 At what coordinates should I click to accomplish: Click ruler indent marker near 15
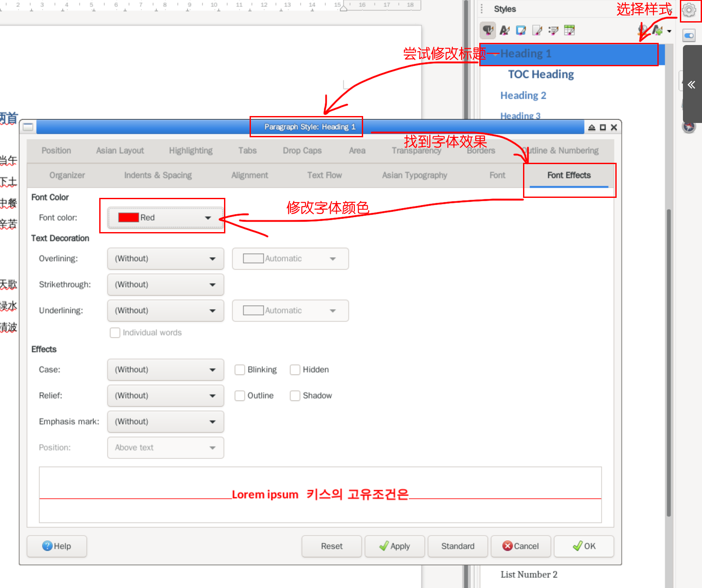(x=344, y=8)
